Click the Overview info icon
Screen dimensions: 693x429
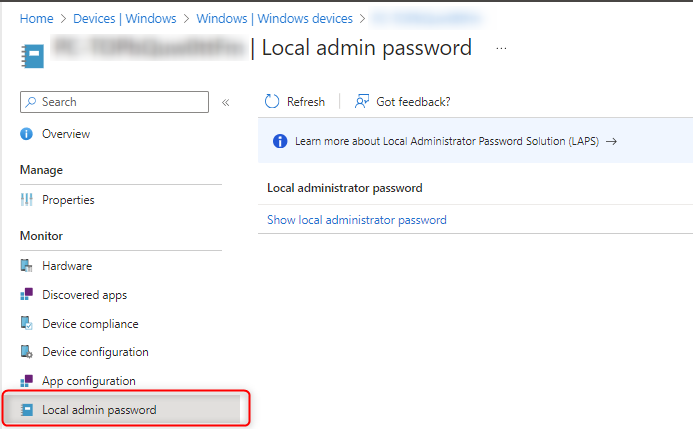pos(27,133)
